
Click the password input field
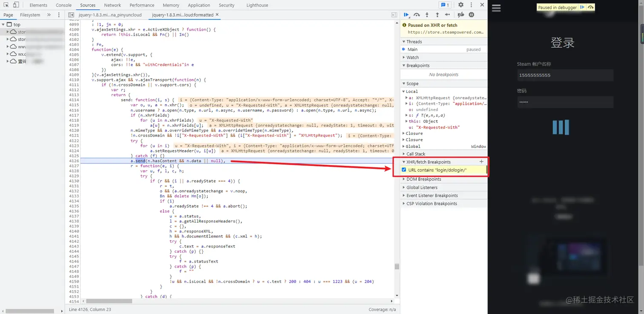[565, 102]
